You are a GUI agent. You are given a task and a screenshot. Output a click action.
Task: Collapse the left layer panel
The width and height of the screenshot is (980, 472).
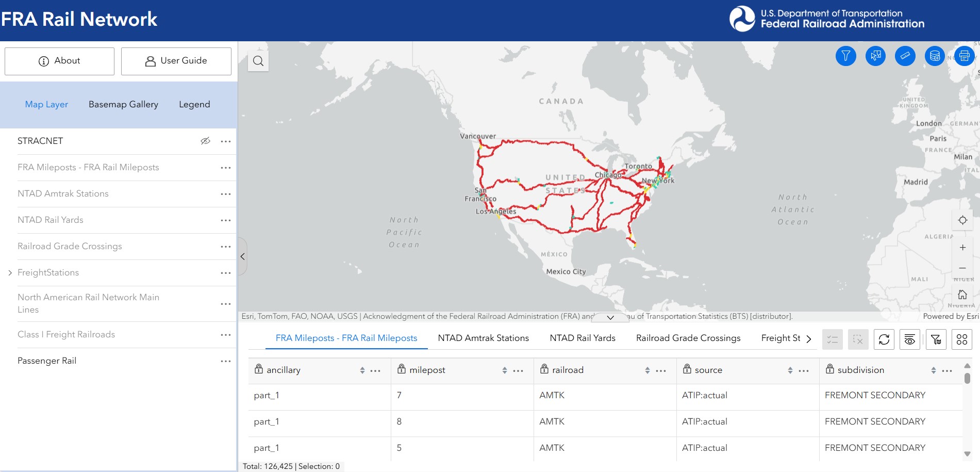(x=242, y=256)
